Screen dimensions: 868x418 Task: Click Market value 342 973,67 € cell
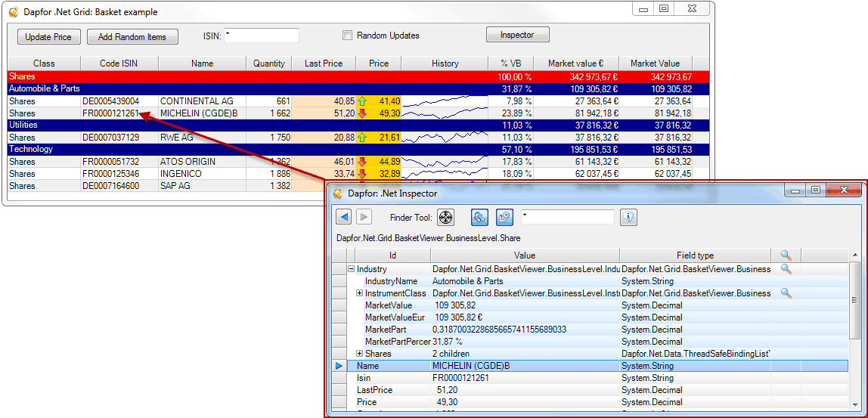[x=575, y=77]
